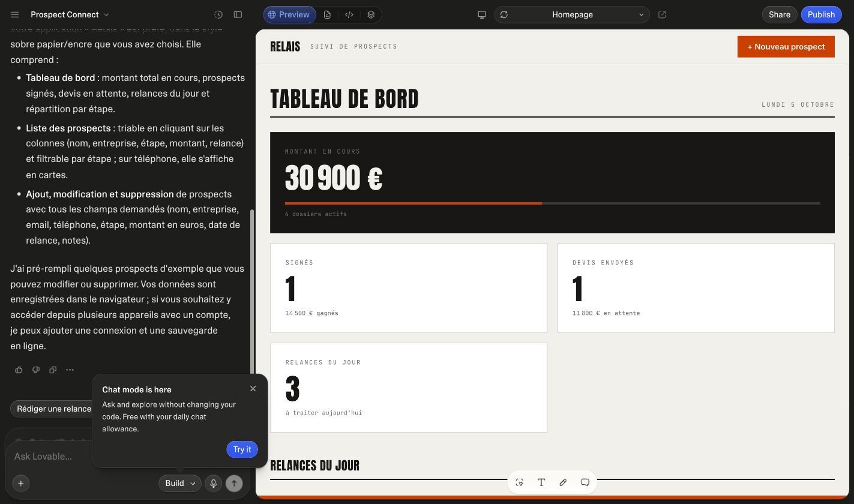This screenshot has width=854, height=504.
Task: Give a thumbs up to the response
Action: pyautogui.click(x=19, y=370)
